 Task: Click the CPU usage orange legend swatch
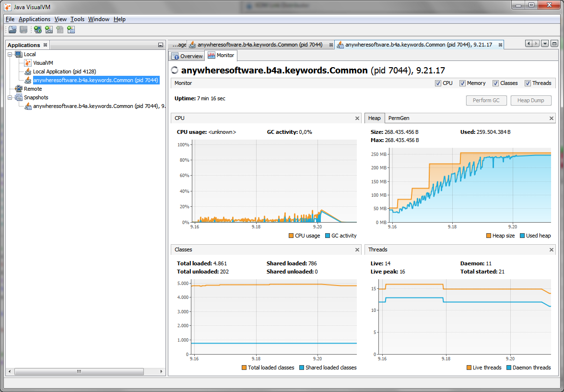pos(291,236)
